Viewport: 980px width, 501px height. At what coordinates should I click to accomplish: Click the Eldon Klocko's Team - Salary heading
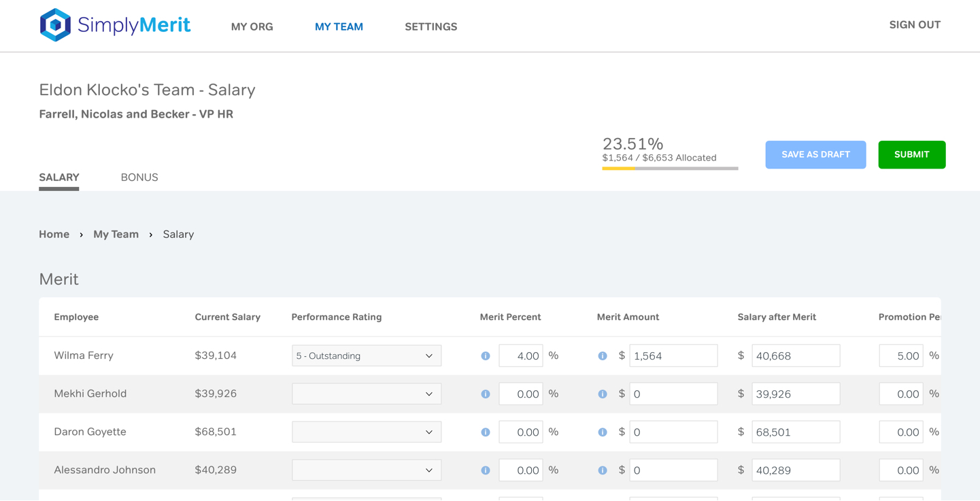(x=147, y=90)
